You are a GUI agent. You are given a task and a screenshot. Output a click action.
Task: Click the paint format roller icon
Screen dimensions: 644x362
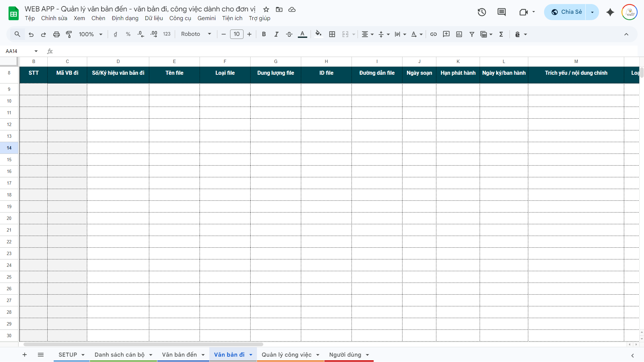pyautogui.click(x=69, y=34)
